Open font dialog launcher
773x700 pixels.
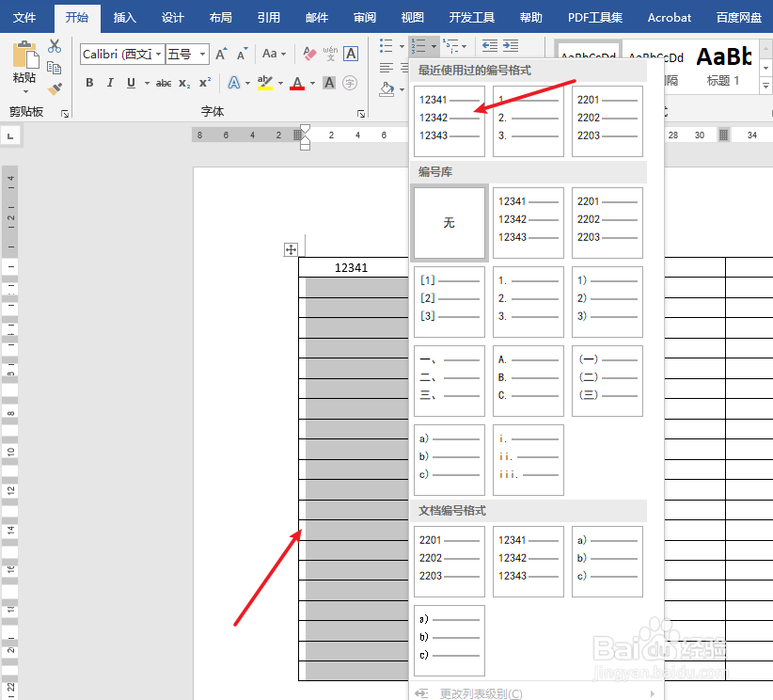[x=361, y=114]
